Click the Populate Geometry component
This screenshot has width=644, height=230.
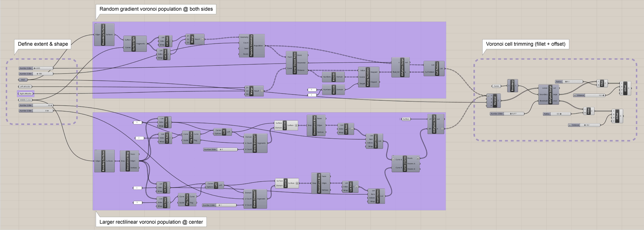coord(251,46)
